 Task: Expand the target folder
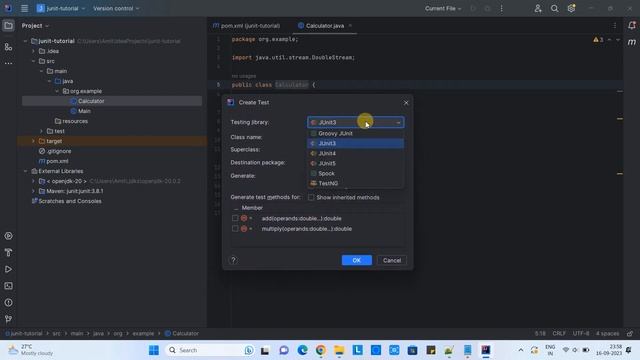pos(33,141)
